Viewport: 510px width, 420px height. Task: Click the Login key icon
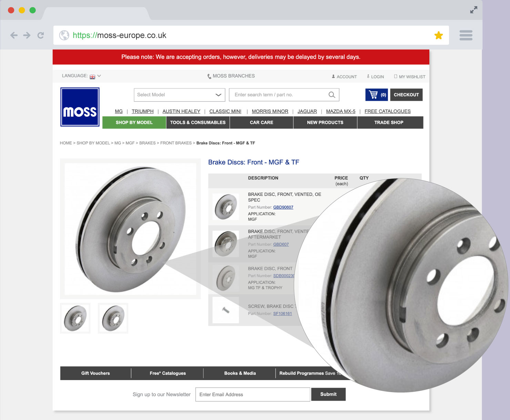click(x=368, y=76)
